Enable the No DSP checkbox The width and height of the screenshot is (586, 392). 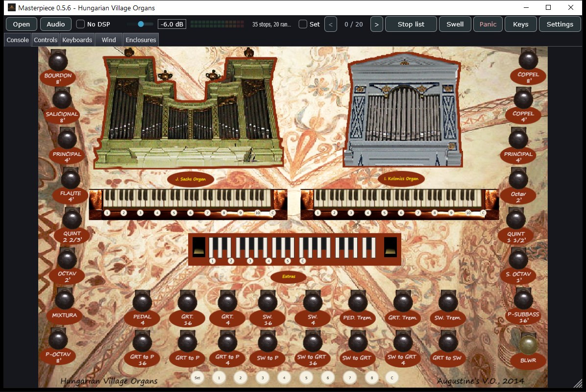coord(80,24)
